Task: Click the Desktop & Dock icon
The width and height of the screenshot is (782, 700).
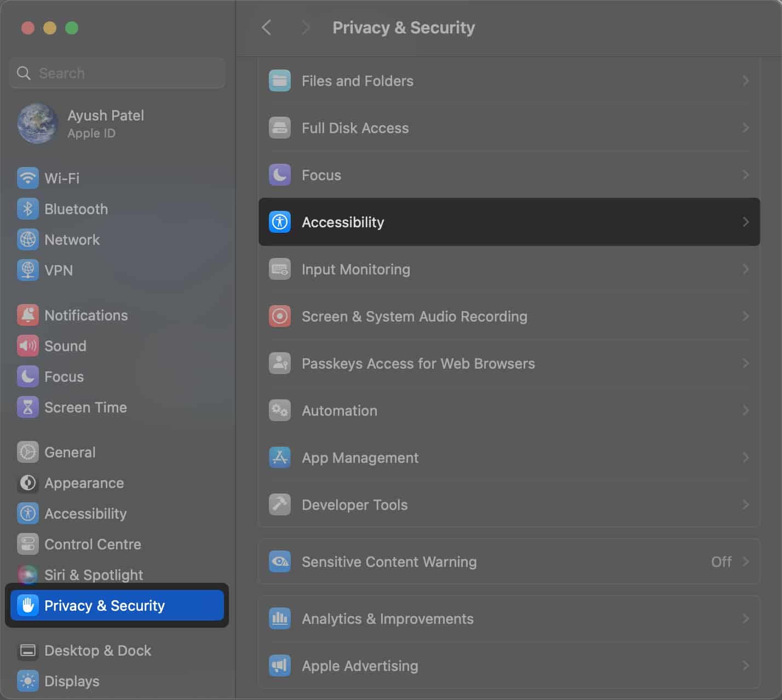Action: [27, 650]
